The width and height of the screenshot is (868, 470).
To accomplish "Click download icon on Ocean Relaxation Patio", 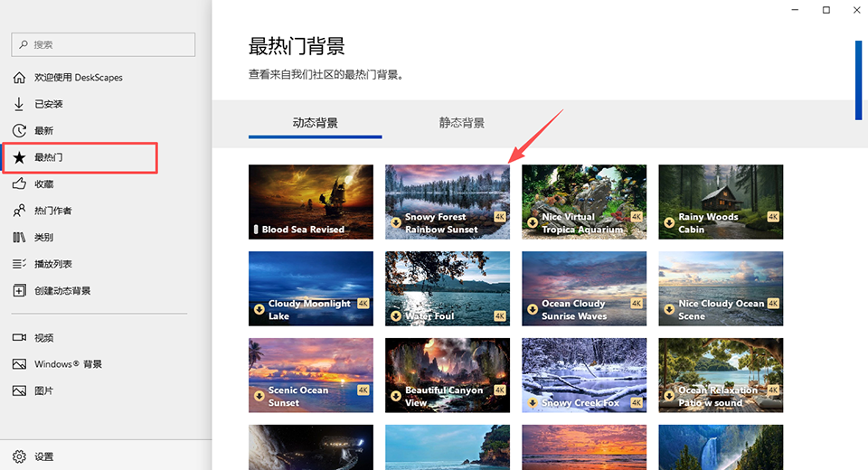I will pos(669,396).
